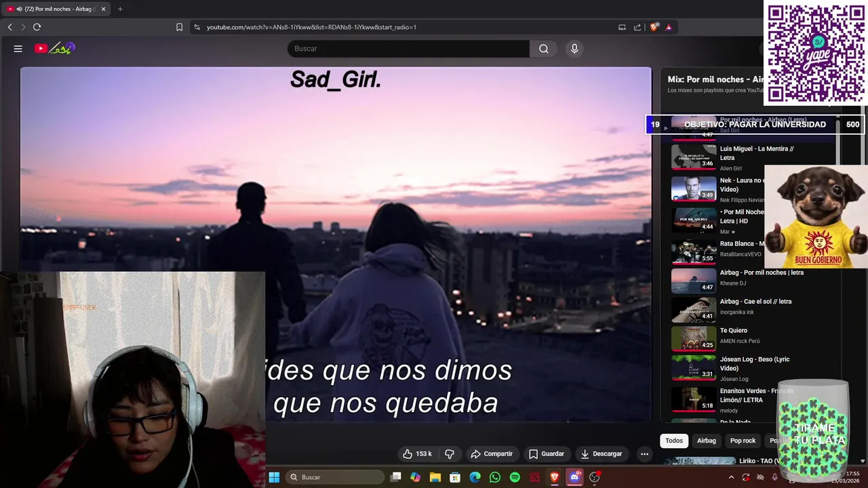The width and height of the screenshot is (868, 488).
Task: Click the browser address bar URL
Action: (x=311, y=27)
